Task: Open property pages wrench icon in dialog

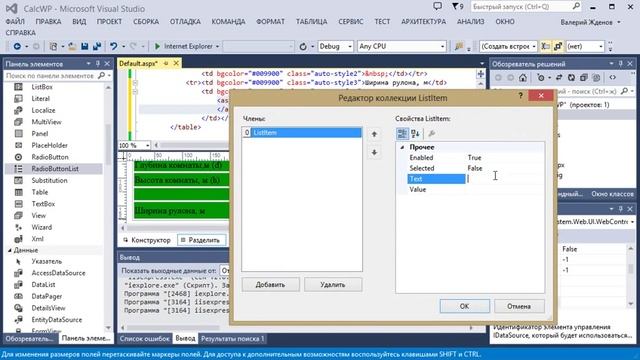Action: (x=432, y=133)
